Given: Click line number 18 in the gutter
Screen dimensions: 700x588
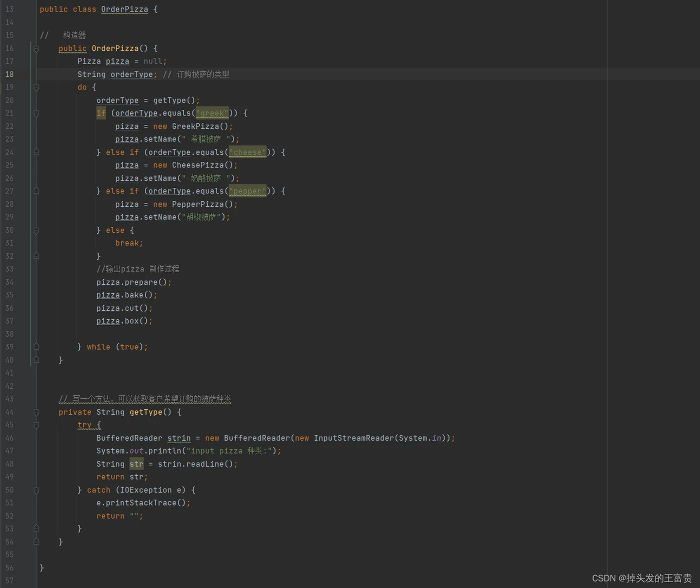Looking at the screenshot, I should tap(9, 74).
